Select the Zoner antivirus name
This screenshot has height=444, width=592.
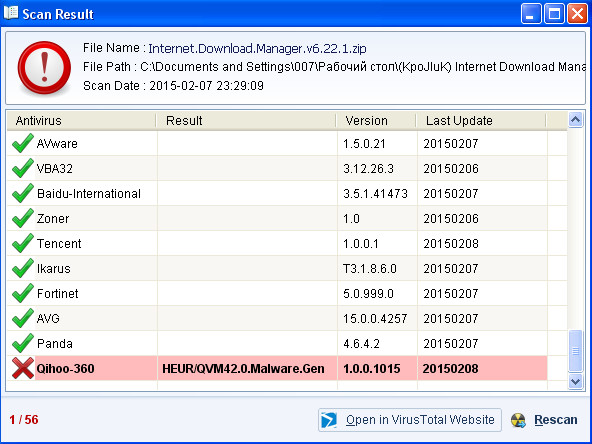point(53,218)
